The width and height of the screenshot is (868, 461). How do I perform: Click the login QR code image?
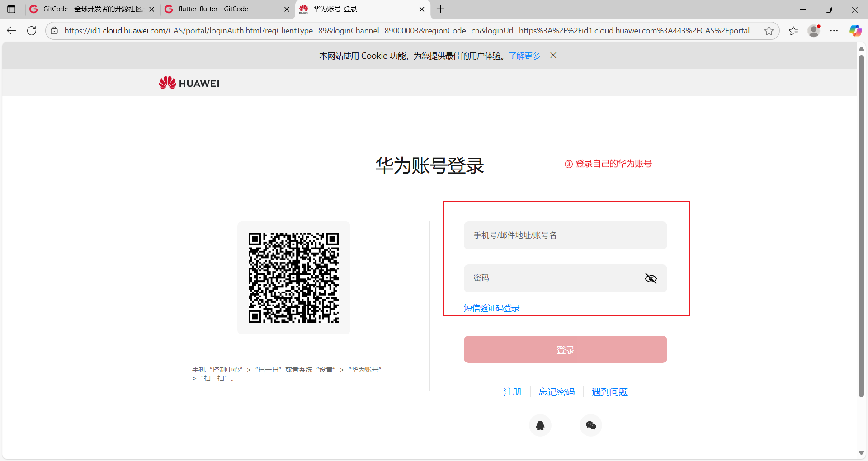pos(294,278)
